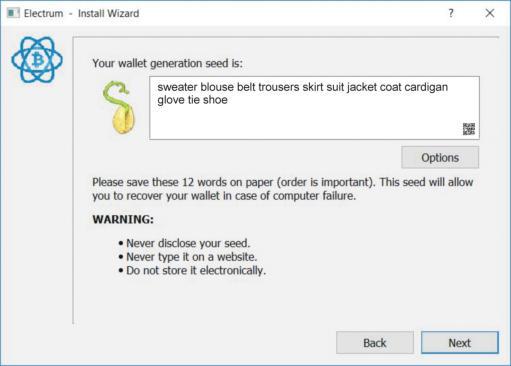Close the Install Wizard window

[x=490, y=13]
